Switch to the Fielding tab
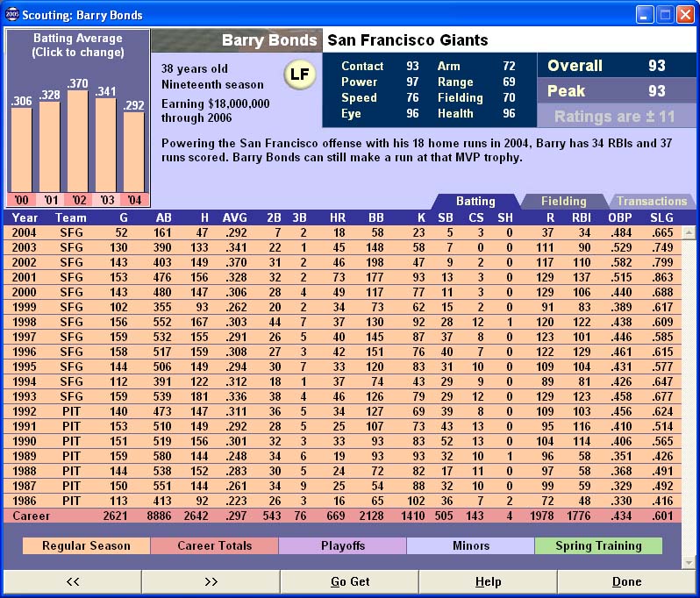Viewport: 700px width, 598px height. coord(563,202)
